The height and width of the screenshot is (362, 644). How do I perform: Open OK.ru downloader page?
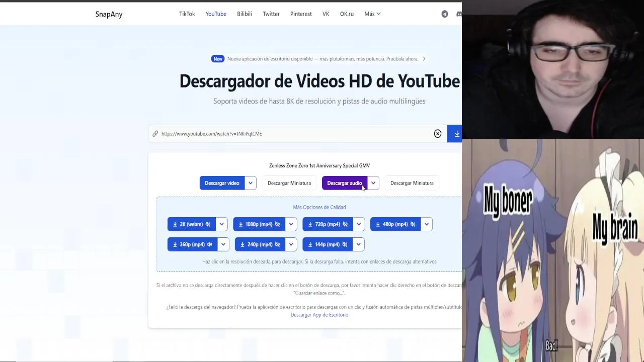[347, 14]
